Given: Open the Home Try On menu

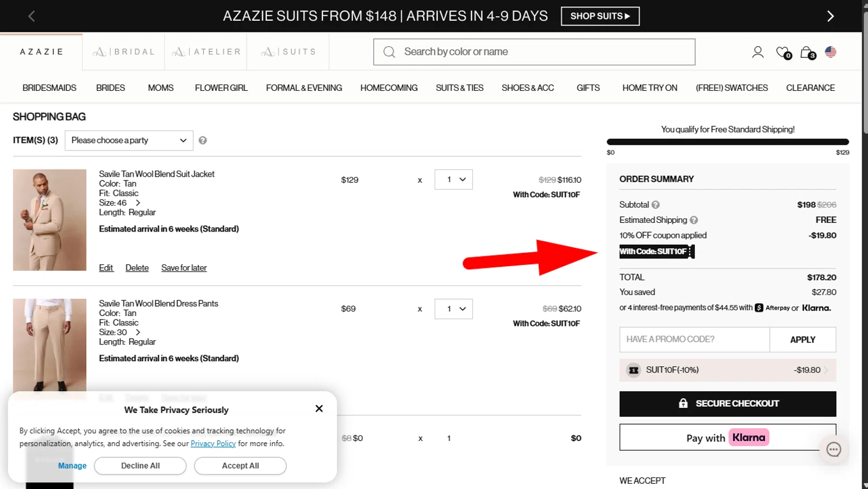Looking at the screenshot, I should 650,88.
